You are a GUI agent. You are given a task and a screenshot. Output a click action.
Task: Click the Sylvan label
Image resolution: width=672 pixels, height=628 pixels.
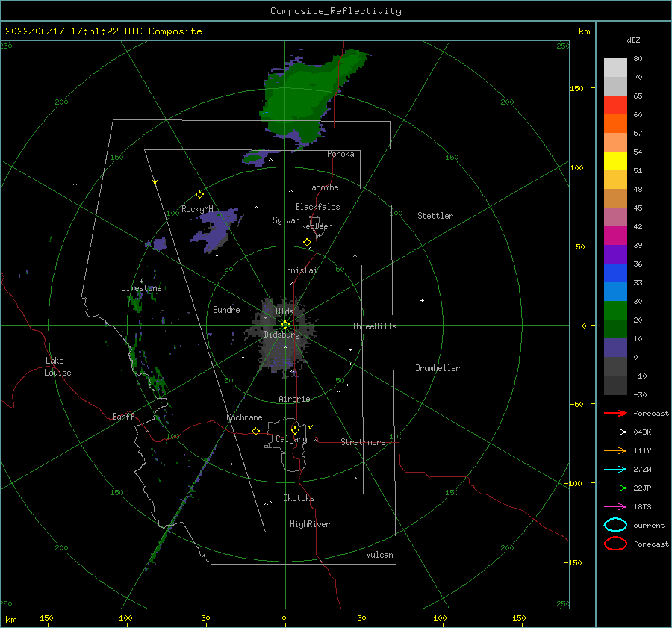[286, 220]
